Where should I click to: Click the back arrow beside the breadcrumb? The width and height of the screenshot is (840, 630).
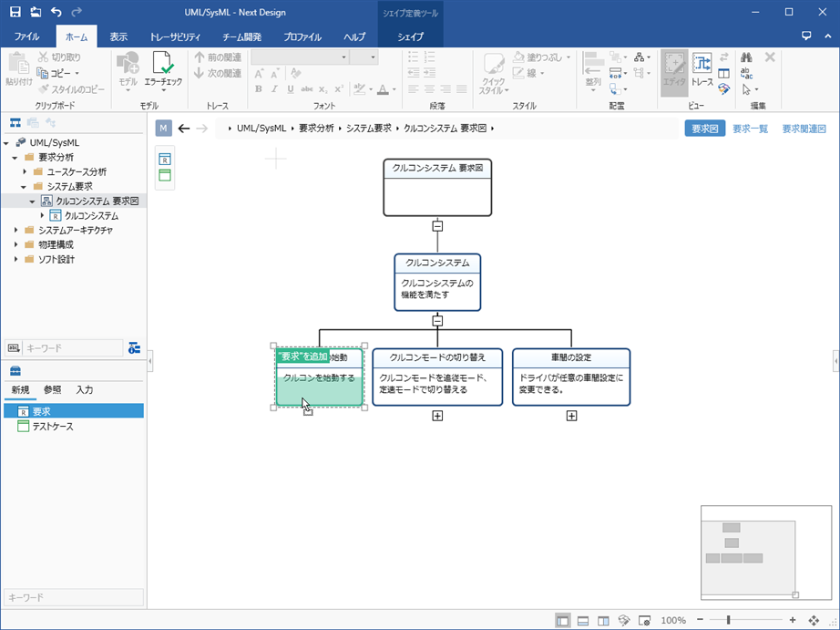184,129
